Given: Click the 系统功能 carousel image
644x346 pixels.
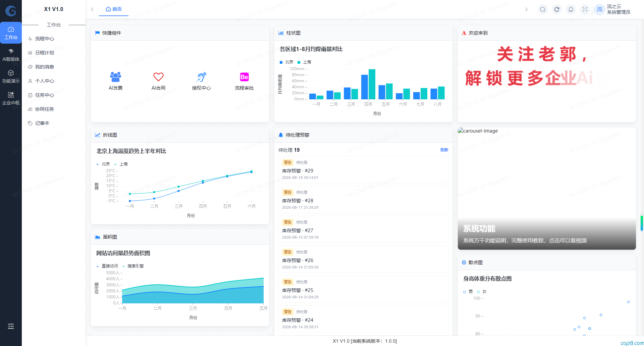Looking at the screenshot, I should coord(547,189).
